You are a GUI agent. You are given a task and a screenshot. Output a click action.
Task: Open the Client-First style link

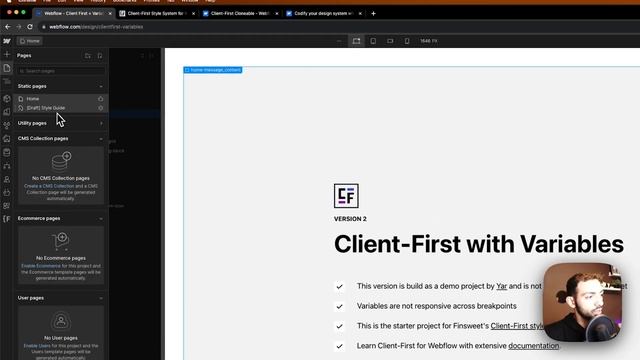(517, 326)
